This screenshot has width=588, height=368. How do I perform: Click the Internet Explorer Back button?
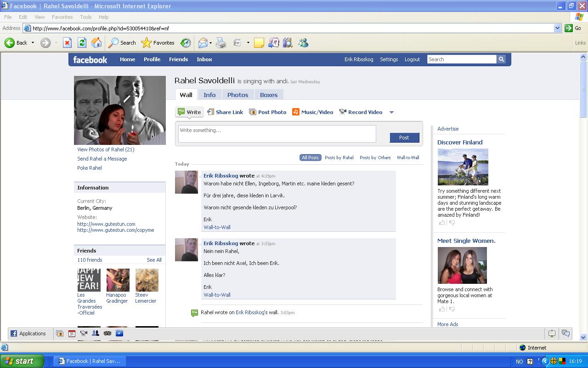pyautogui.click(x=16, y=43)
